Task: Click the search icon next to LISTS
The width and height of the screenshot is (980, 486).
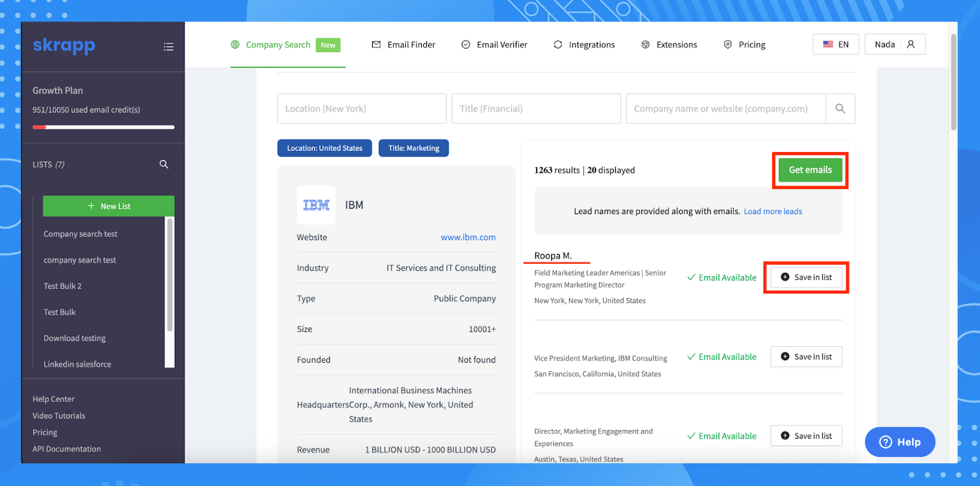Action: coord(164,164)
